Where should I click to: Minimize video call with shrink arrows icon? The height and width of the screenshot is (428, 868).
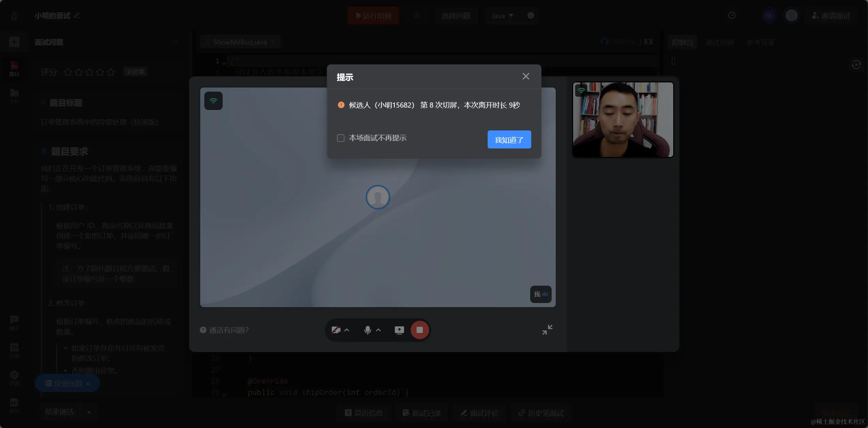click(547, 330)
